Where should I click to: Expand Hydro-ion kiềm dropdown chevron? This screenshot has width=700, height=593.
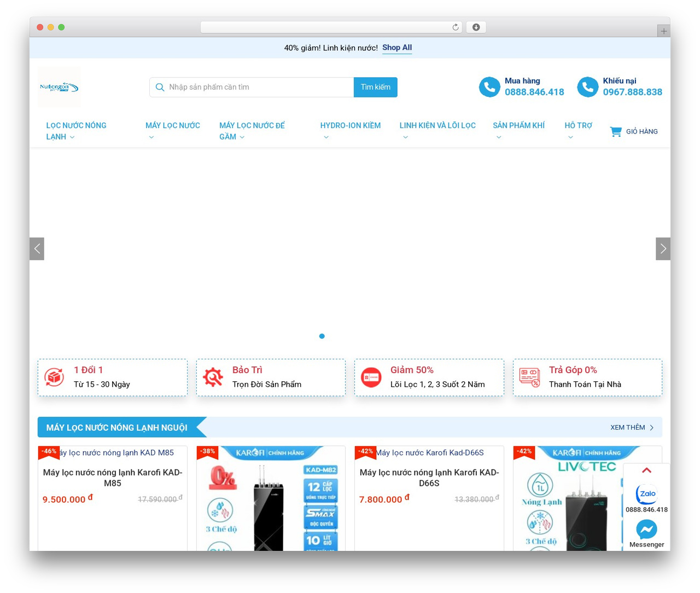click(326, 137)
